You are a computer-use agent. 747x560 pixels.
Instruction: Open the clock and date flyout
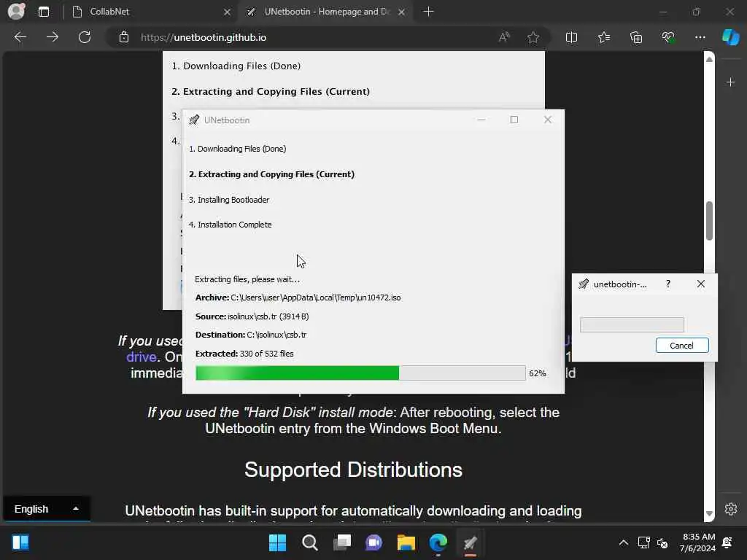(x=697, y=542)
